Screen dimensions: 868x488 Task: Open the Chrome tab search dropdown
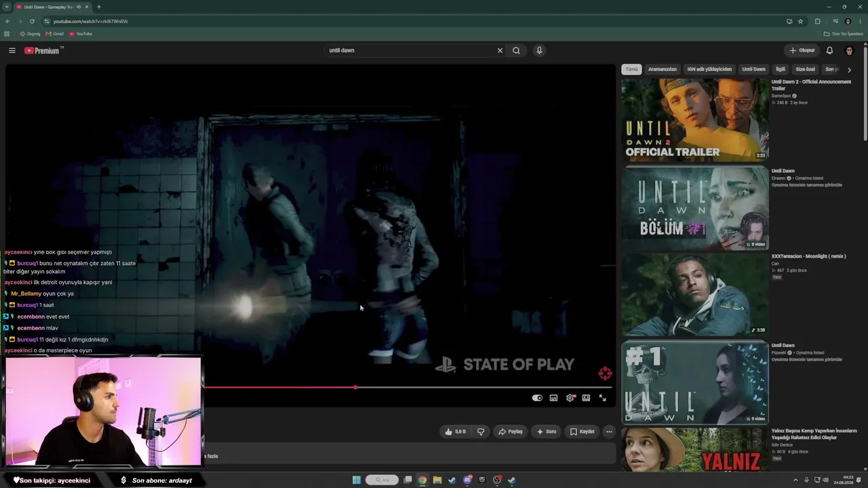(x=6, y=7)
